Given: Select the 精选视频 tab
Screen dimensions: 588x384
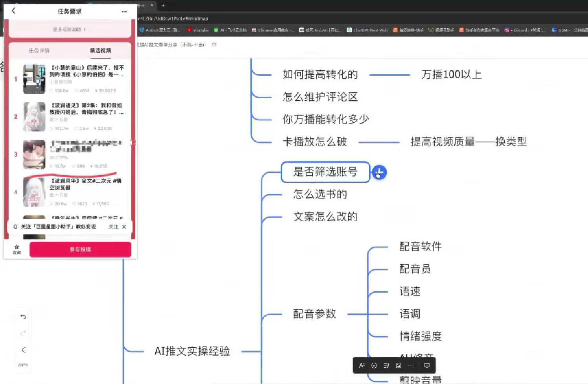Looking at the screenshot, I should click(x=100, y=50).
